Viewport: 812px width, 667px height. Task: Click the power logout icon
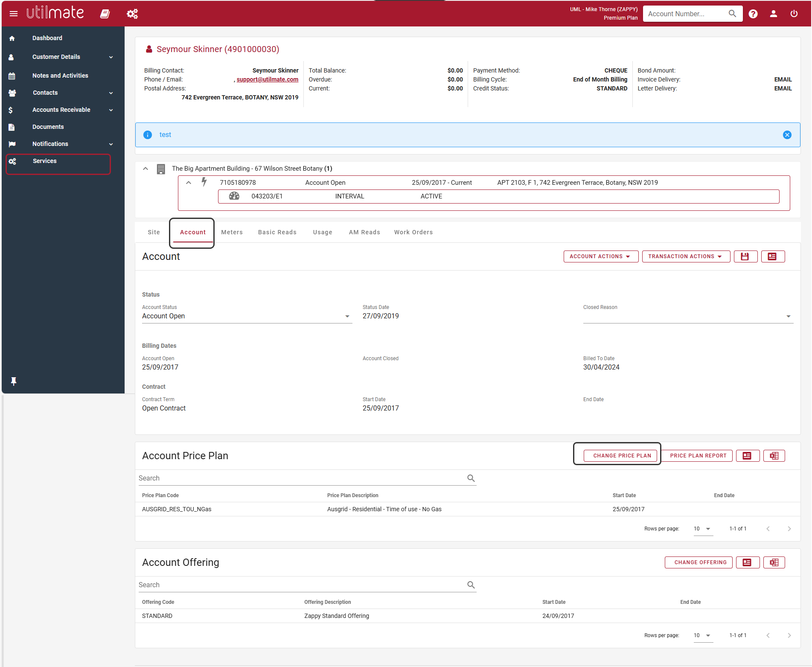click(x=794, y=14)
